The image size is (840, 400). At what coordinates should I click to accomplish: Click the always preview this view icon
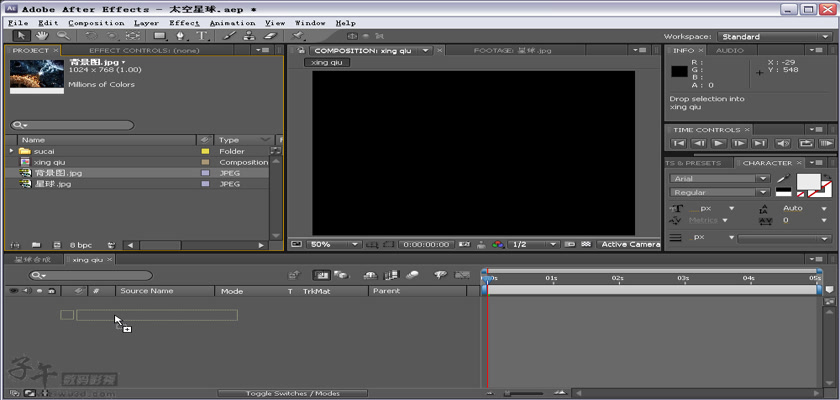(x=296, y=244)
